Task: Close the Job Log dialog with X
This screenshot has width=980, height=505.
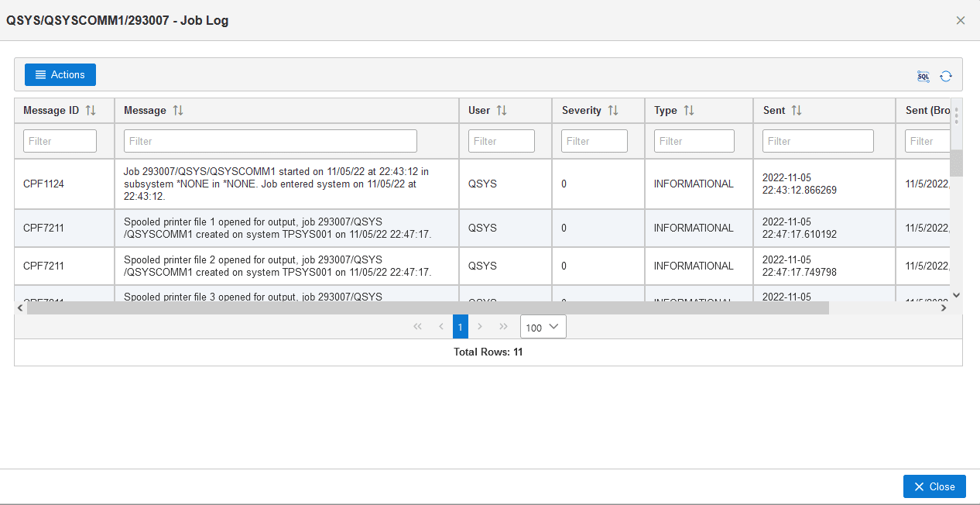Action: tap(961, 21)
